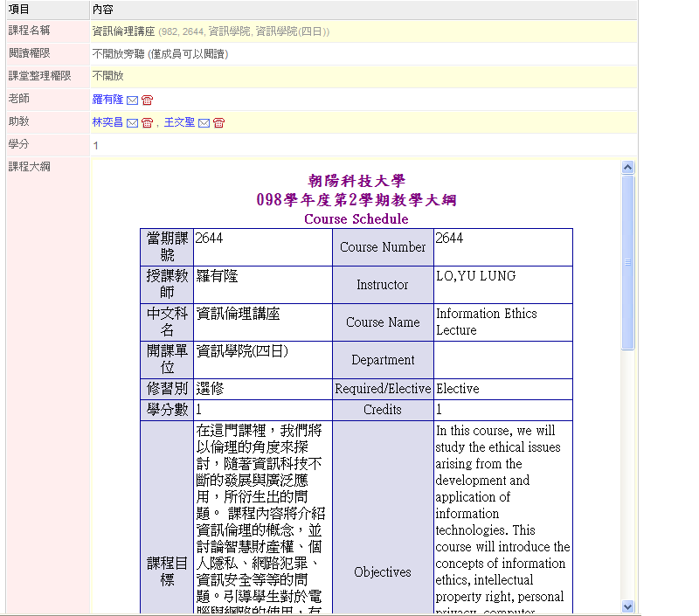Click the 朝陽科技大學 university title
Viewport: 699px width, 616px height.
point(356,182)
